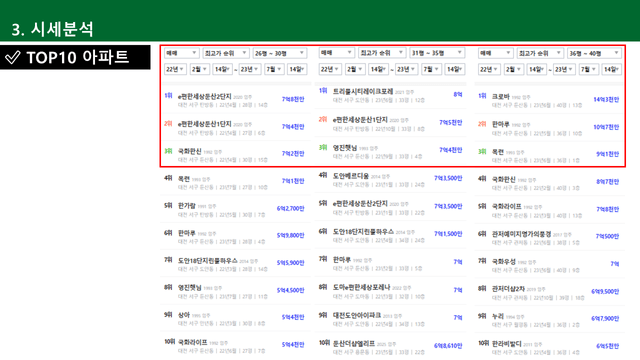
Task: Open the 2월 start month dropdown in 36평~40평 panel
Action: click(x=513, y=69)
